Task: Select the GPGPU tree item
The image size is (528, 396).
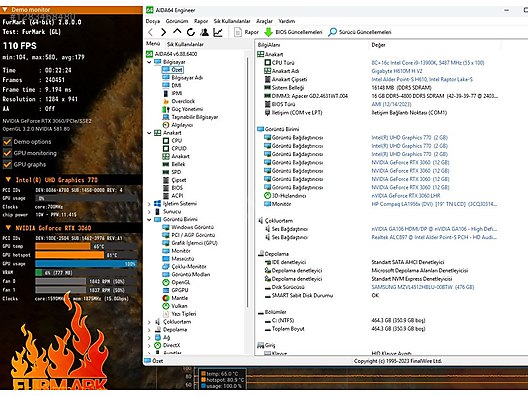Action: [x=175, y=290]
